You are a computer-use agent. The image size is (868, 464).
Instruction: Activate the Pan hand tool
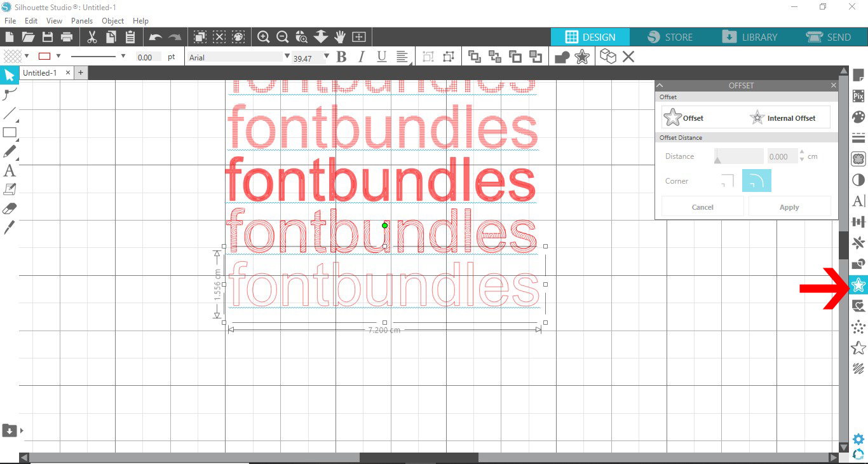click(340, 37)
